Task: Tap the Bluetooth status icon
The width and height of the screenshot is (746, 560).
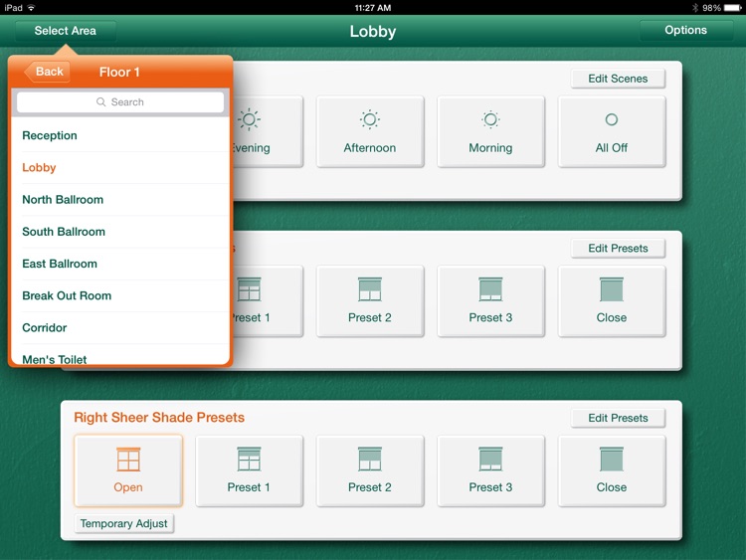Action: (x=694, y=8)
